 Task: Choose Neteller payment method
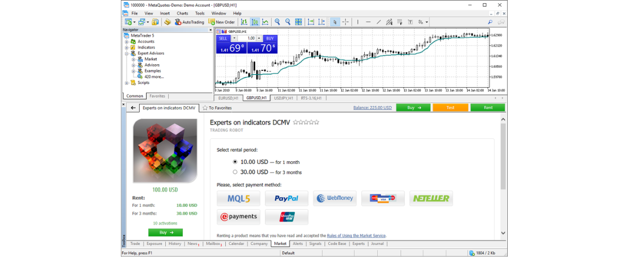(431, 198)
